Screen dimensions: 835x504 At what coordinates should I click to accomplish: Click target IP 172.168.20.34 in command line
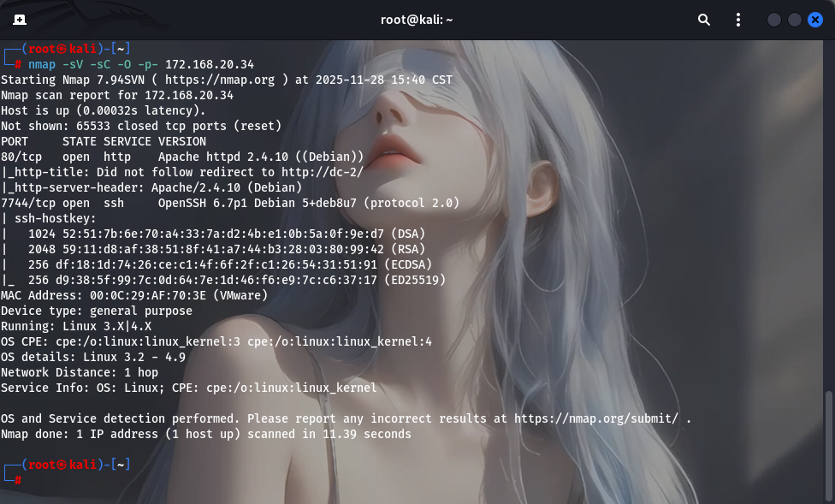(210, 64)
